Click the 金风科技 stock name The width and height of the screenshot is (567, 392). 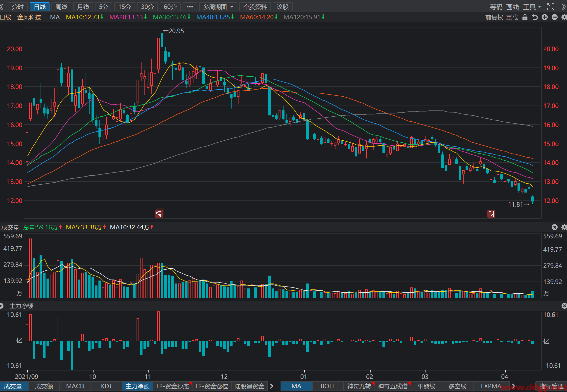(29, 17)
